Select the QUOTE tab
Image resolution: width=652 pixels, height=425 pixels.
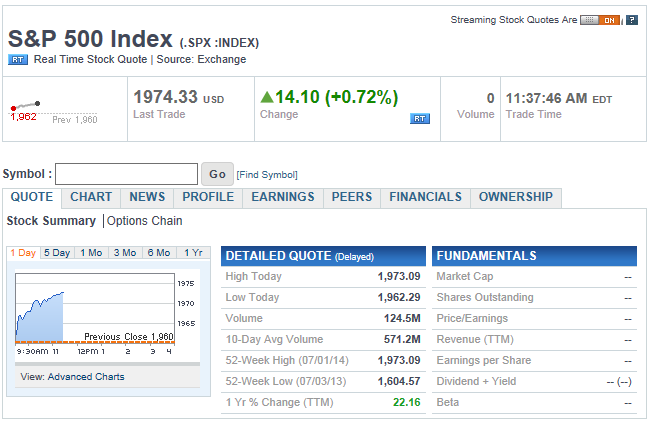point(32,197)
